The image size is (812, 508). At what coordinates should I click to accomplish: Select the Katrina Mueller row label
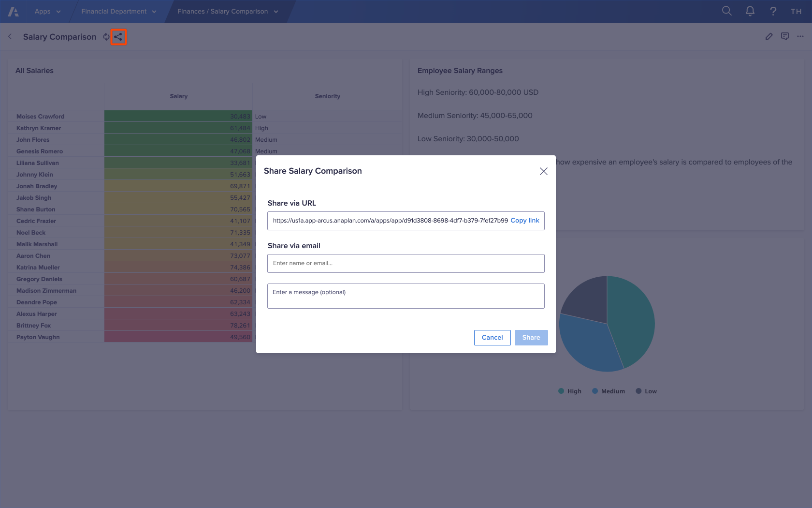pos(38,268)
